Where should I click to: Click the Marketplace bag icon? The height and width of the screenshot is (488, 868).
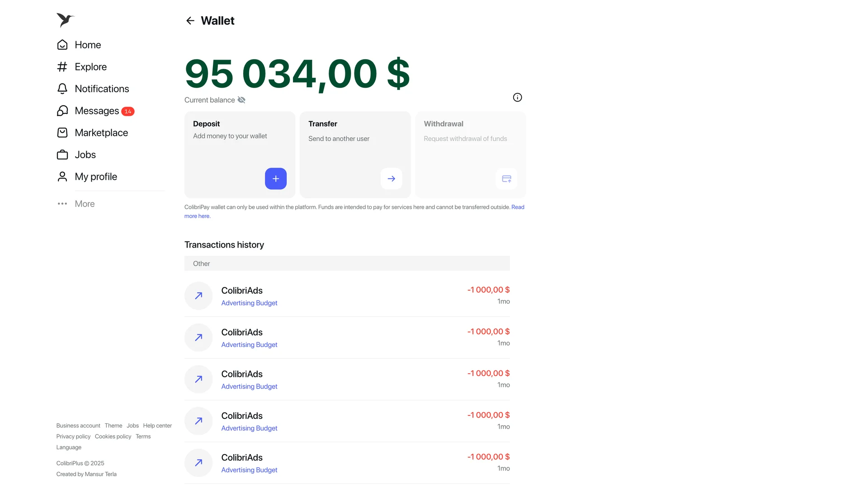tap(62, 133)
